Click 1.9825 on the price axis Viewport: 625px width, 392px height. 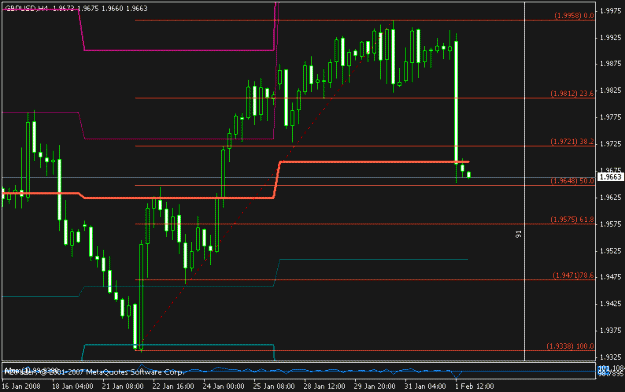click(x=610, y=91)
